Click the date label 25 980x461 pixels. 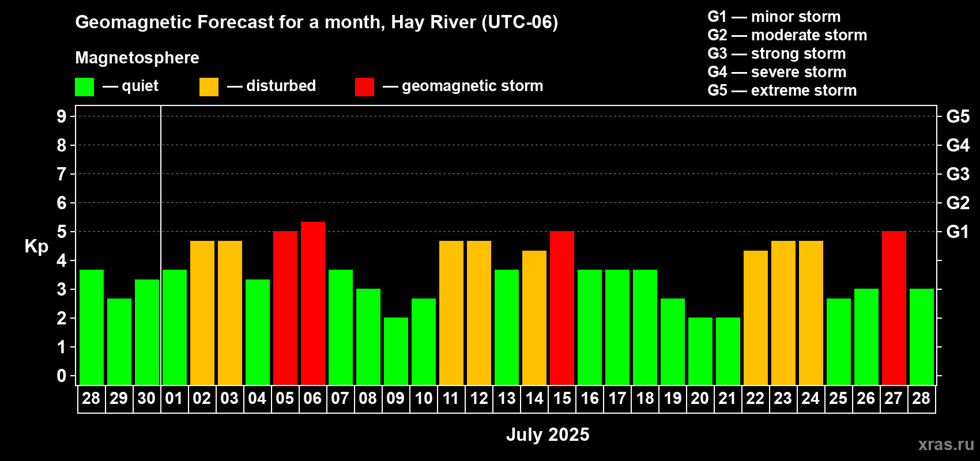click(838, 399)
